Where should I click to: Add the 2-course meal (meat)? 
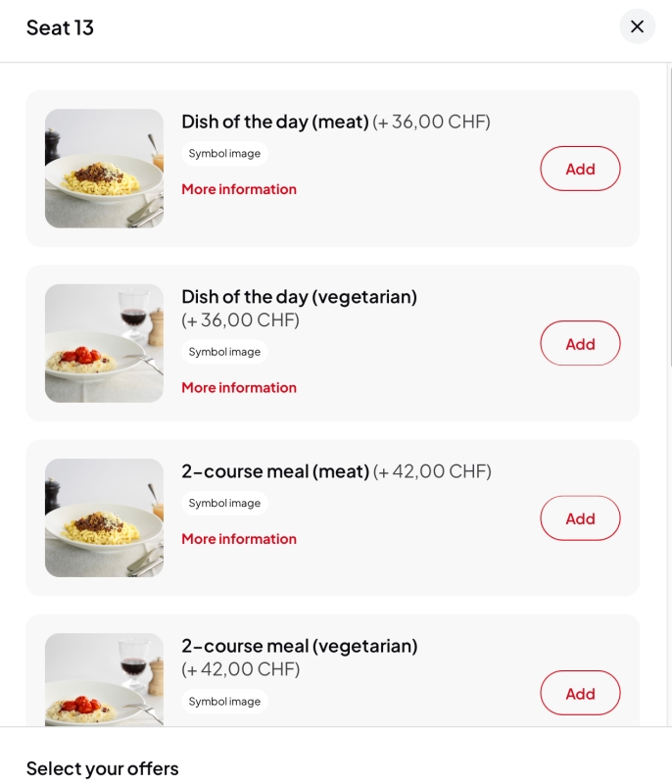580,518
